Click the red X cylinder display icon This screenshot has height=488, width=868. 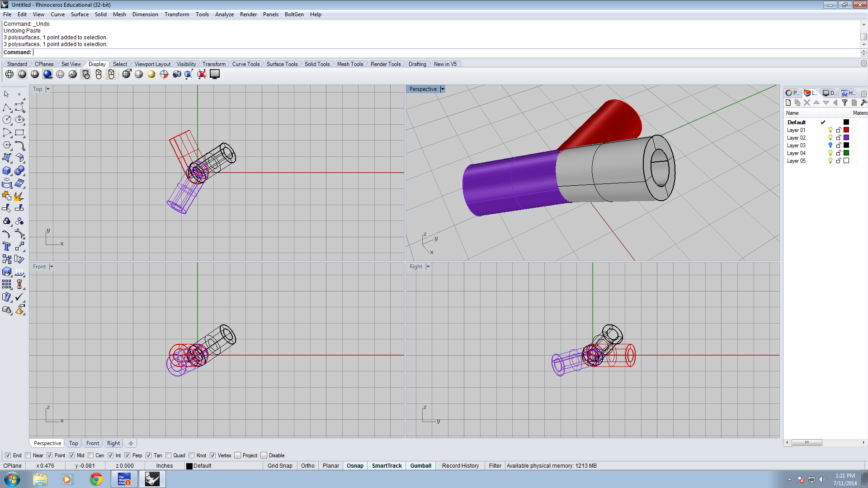tap(202, 74)
